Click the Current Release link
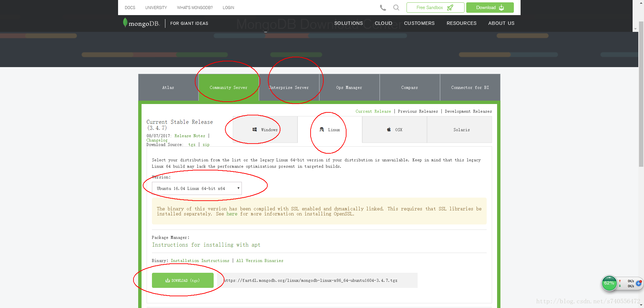The width and height of the screenshot is (644, 308). pyautogui.click(x=373, y=111)
